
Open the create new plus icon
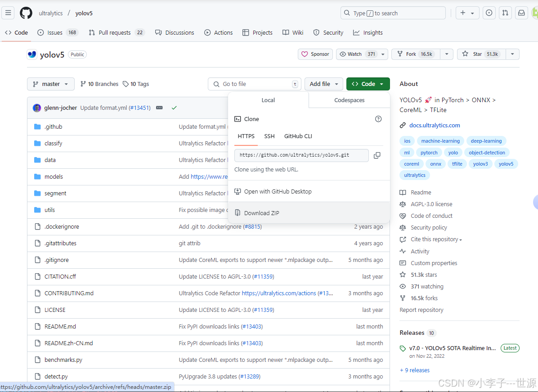(463, 13)
